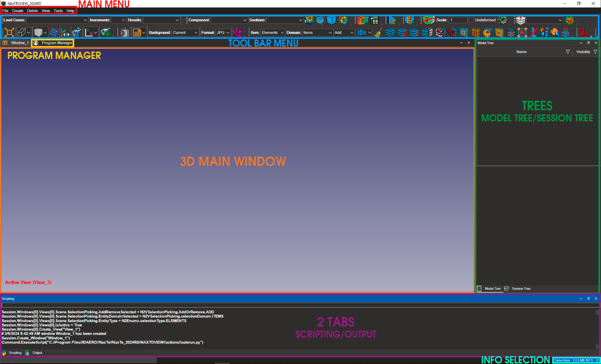Click the gear icon next to Undeformed
The height and width of the screenshot is (364, 601).
[503, 20]
